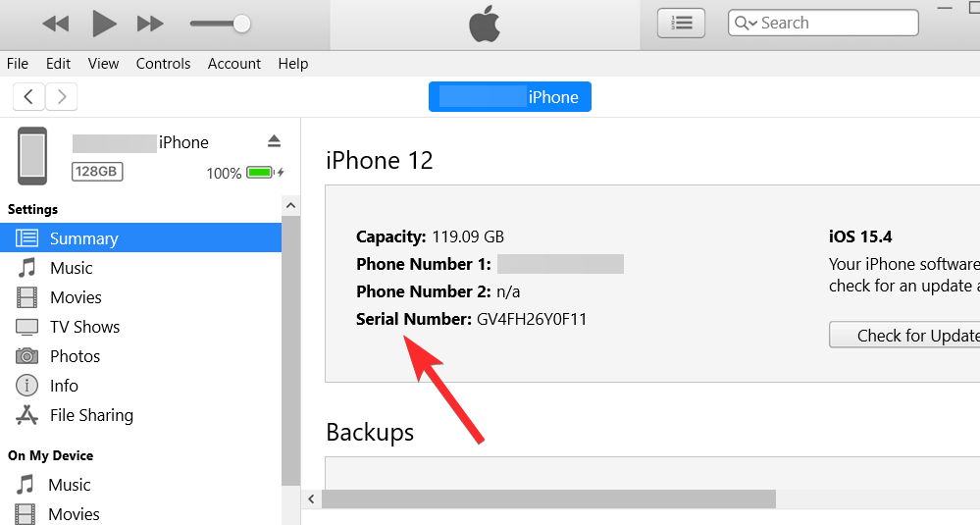This screenshot has width=980, height=525.
Task: Select File Sharing in the sidebar
Action: [91, 415]
